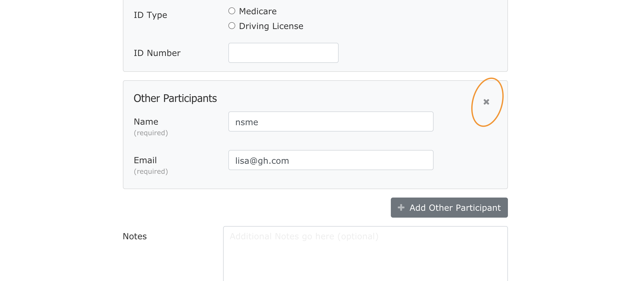Click the participant Name field containing nsme
The image size is (644, 281).
point(331,122)
